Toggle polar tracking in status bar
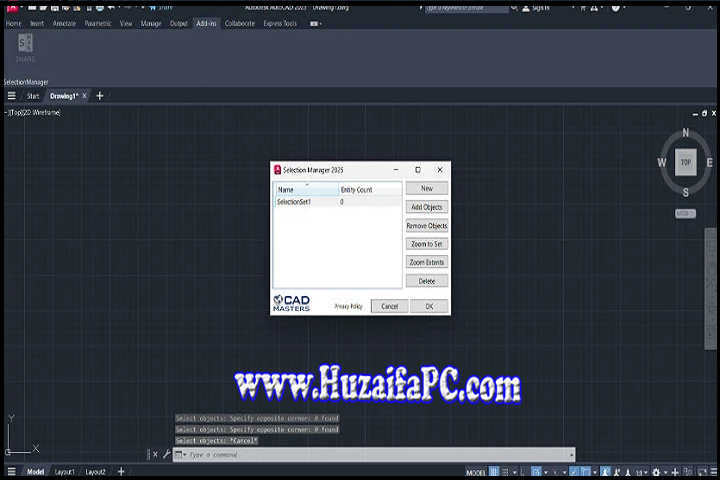 536,472
